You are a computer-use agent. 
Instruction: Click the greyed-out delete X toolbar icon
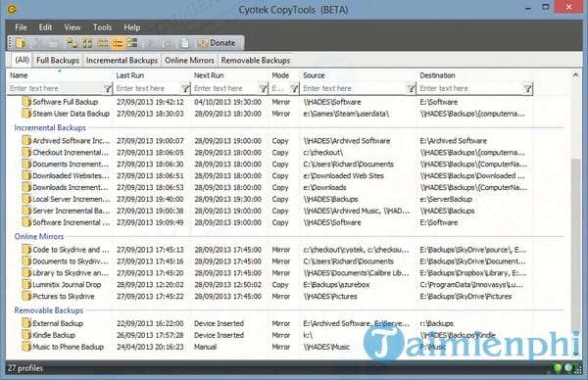coord(38,43)
